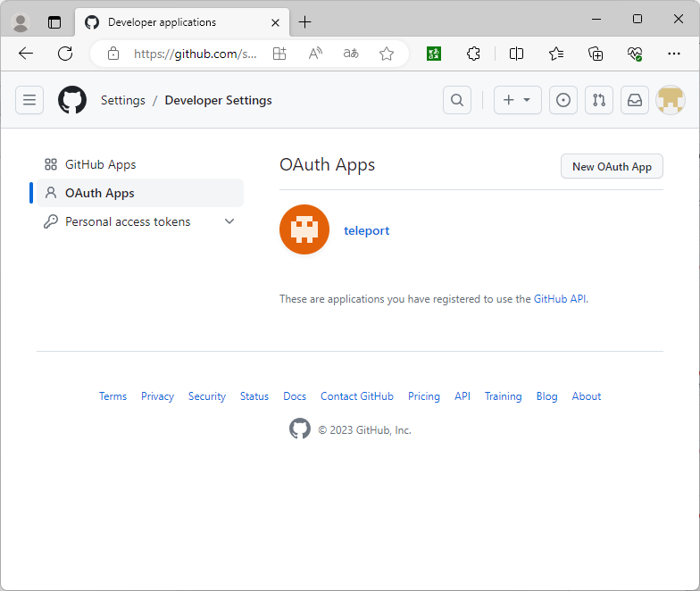Expand the Create new plus dropdown
Viewport: 700px width, 591px height.
point(517,100)
